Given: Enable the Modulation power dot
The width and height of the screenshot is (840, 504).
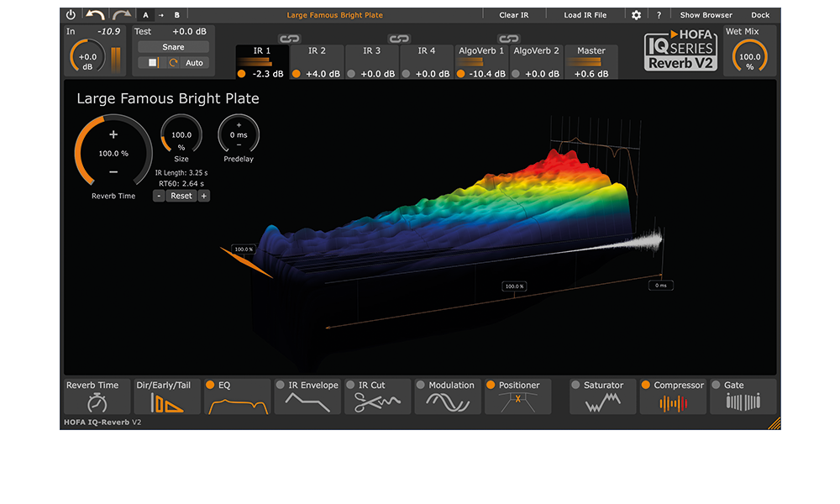Looking at the screenshot, I should click(421, 385).
